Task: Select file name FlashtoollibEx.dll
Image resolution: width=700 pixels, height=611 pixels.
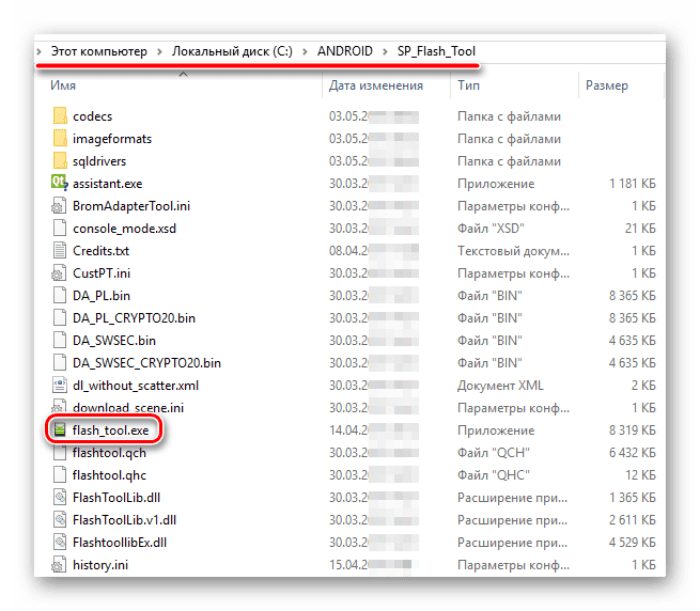Action: pos(120,542)
